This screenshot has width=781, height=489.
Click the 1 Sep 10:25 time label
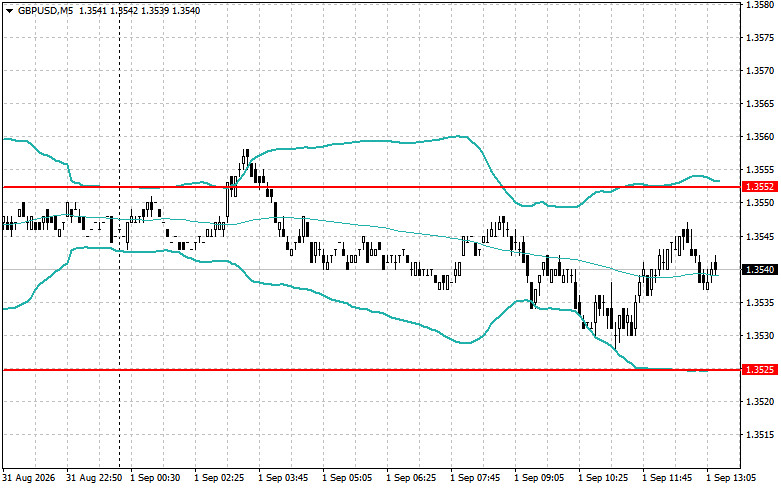(x=603, y=478)
